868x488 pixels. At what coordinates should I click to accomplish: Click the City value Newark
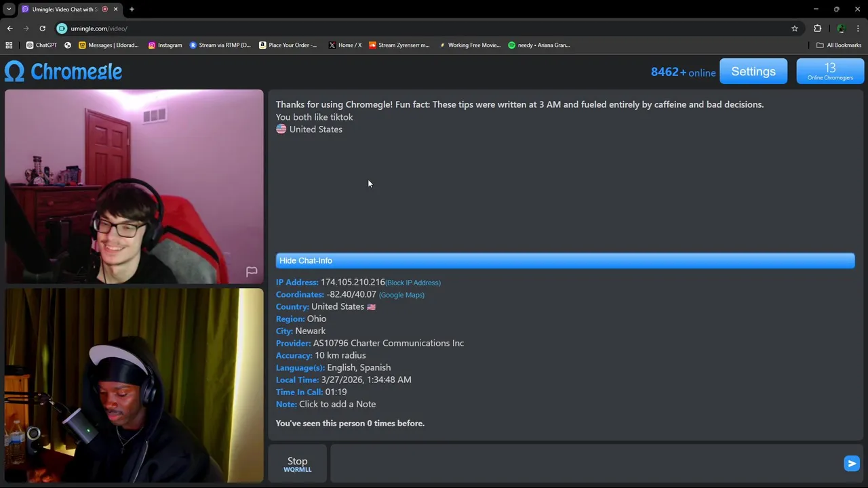coord(311,331)
